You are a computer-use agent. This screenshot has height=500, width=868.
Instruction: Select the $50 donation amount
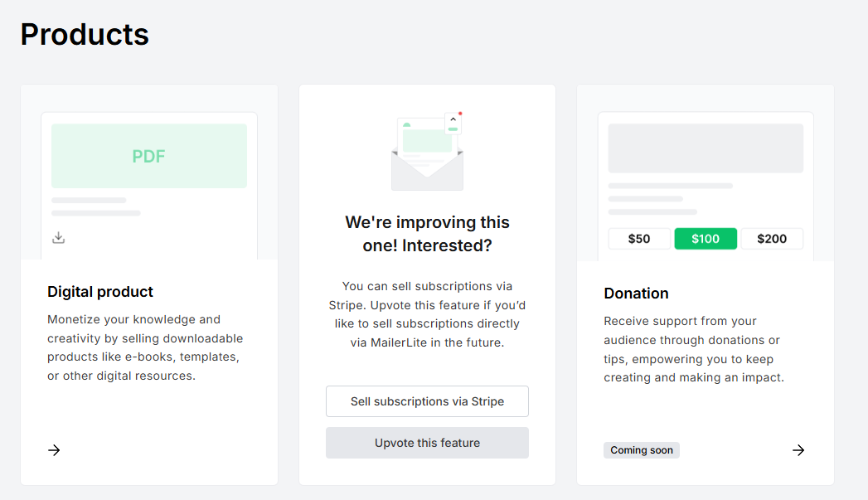pos(638,238)
